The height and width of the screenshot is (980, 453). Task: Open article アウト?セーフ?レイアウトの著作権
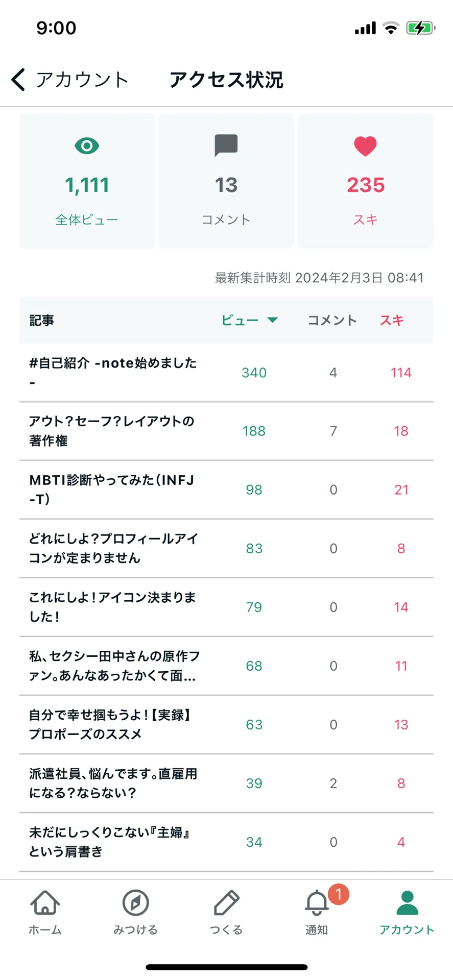(226, 431)
